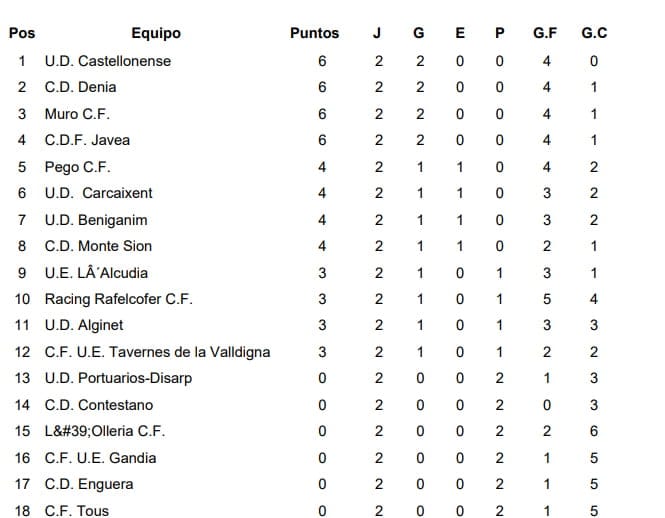665x518 pixels.
Task: Click the Pos column header
Action: 21,33
